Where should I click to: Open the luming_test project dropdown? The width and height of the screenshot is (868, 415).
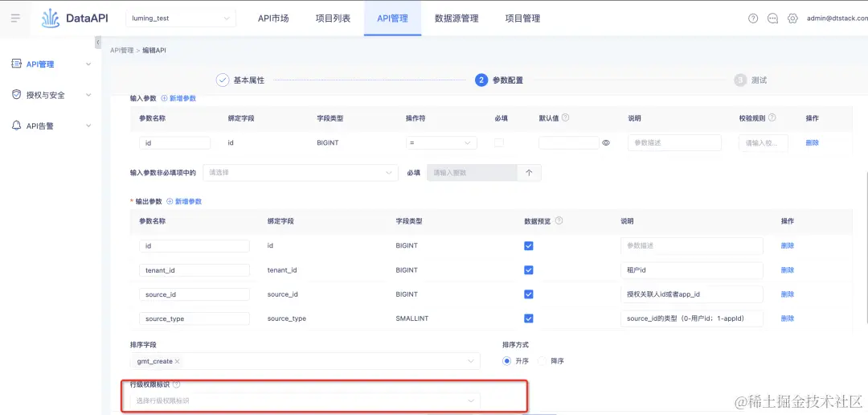[181, 18]
